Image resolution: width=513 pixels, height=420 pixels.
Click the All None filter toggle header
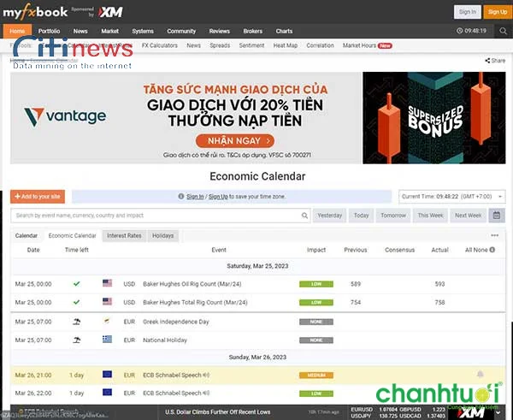point(476,250)
